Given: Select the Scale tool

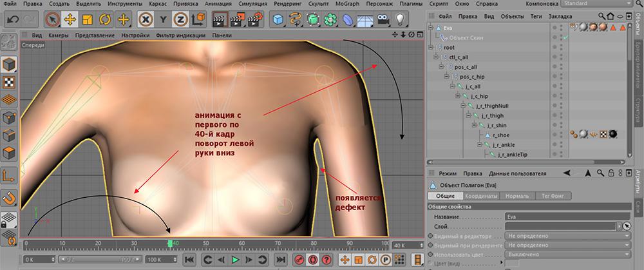Looking at the screenshot, I should [87, 19].
